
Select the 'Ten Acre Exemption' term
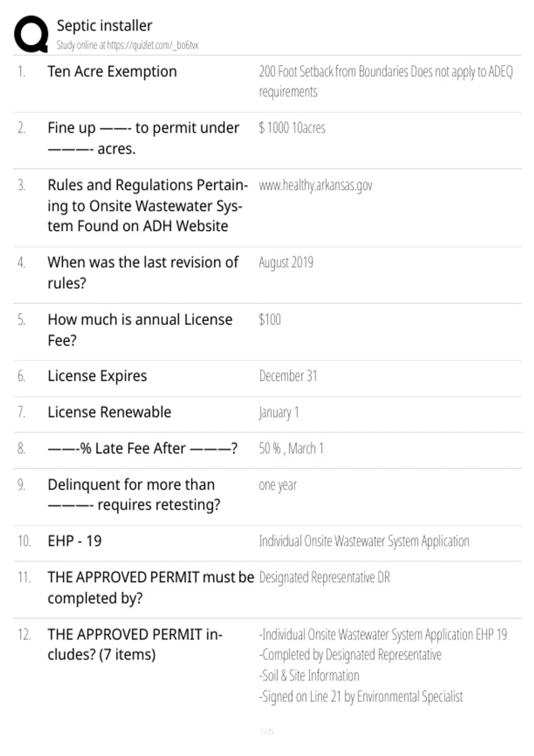coord(112,71)
